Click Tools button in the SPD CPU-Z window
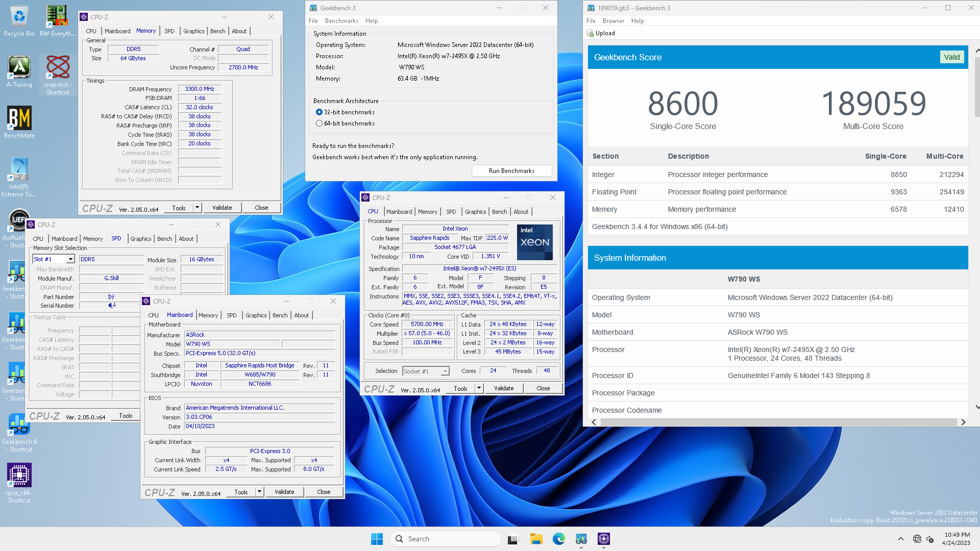This screenshot has width=980, height=551. pyautogui.click(x=126, y=416)
